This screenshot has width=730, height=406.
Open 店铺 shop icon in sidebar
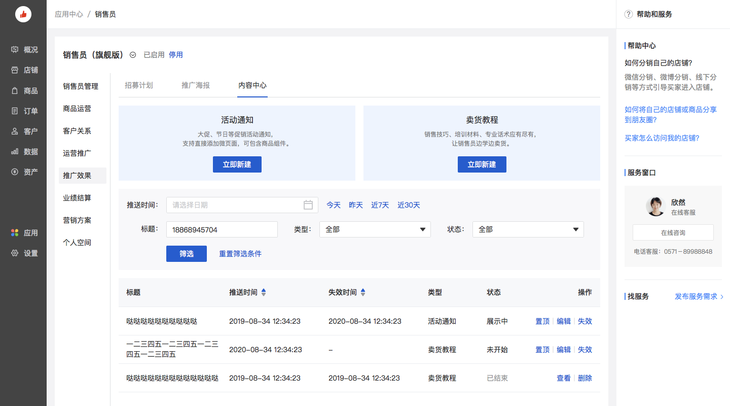click(x=15, y=70)
